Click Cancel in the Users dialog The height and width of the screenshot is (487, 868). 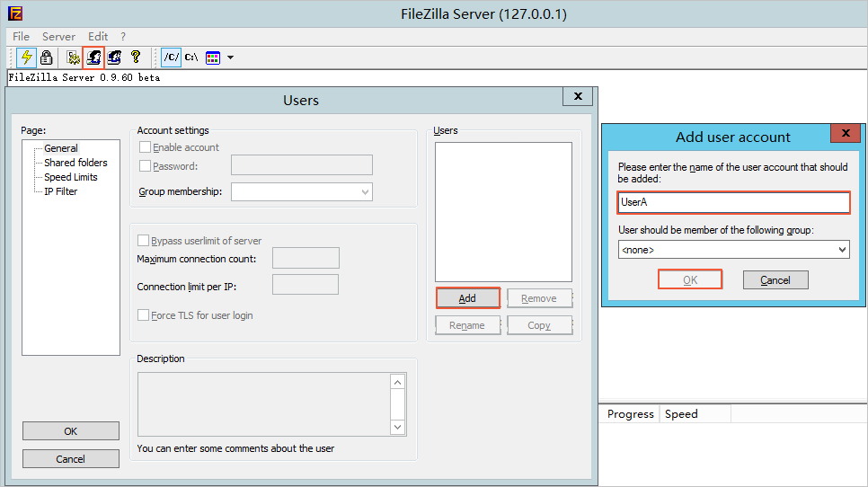click(x=71, y=459)
